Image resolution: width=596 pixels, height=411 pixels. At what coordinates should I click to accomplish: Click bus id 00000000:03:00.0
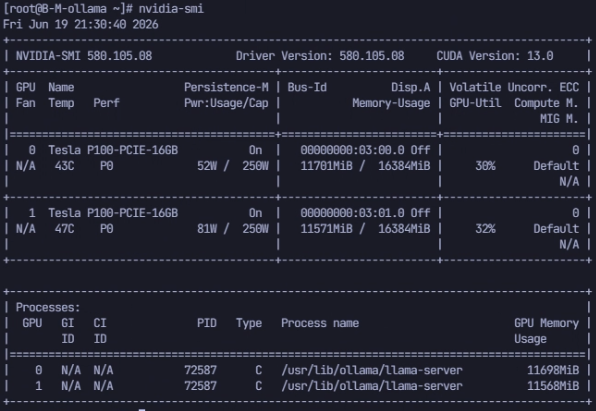click(352, 150)
